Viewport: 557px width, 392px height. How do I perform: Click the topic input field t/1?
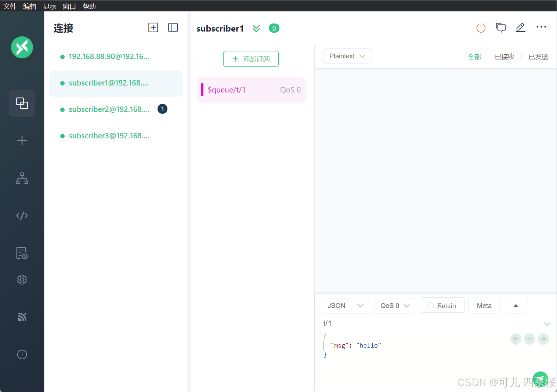(x=430, y=323)
